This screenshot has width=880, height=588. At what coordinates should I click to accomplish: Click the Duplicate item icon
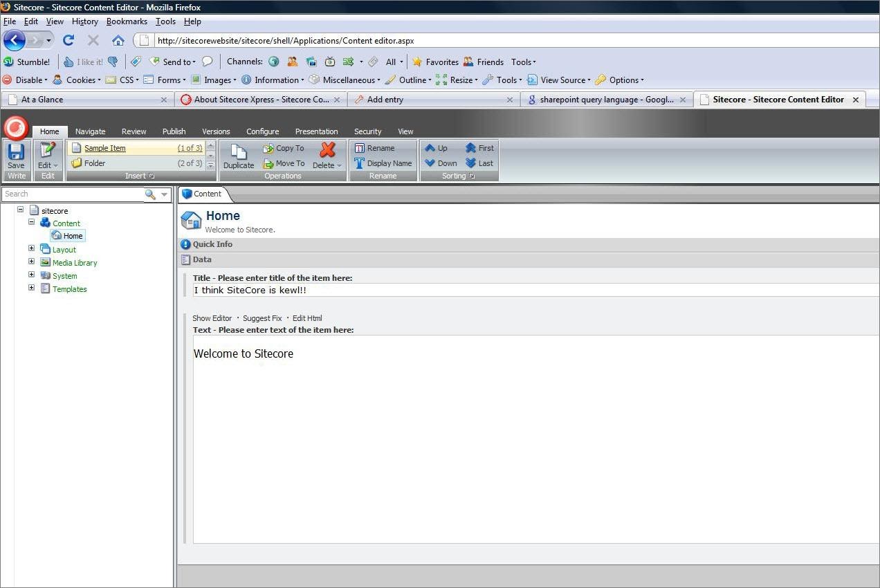tap(238, 152)
